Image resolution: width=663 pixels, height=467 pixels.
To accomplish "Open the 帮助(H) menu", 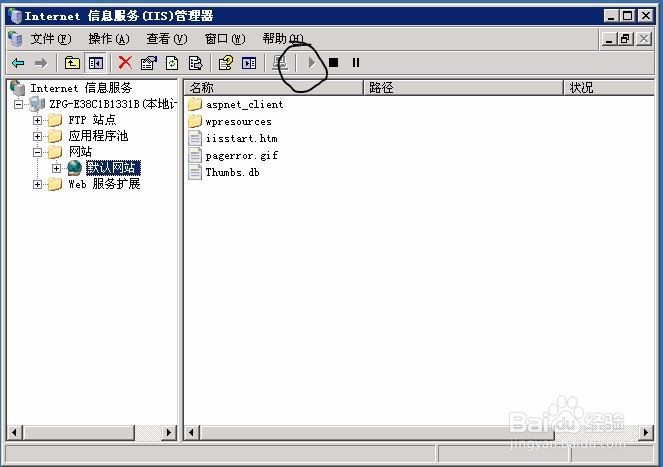I will coord(283,39).
